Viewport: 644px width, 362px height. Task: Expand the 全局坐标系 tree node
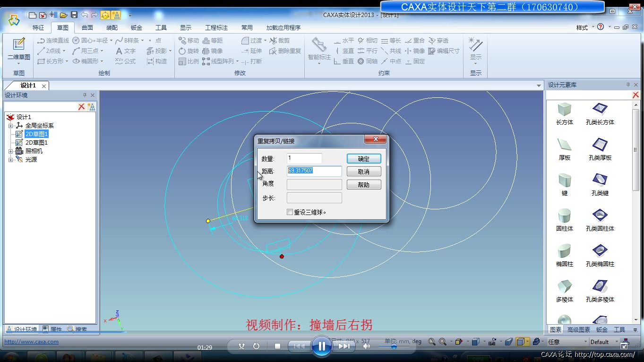10,126
